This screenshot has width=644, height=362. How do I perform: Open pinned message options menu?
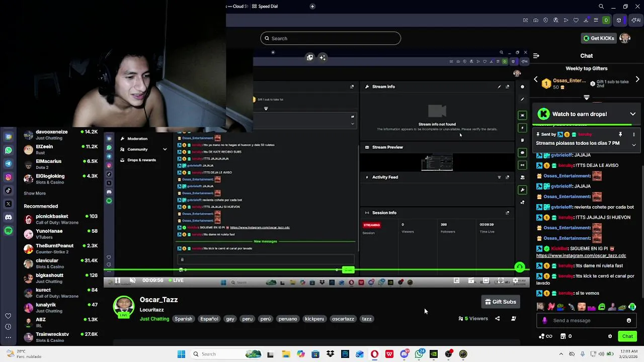click(x=634, y=134)
